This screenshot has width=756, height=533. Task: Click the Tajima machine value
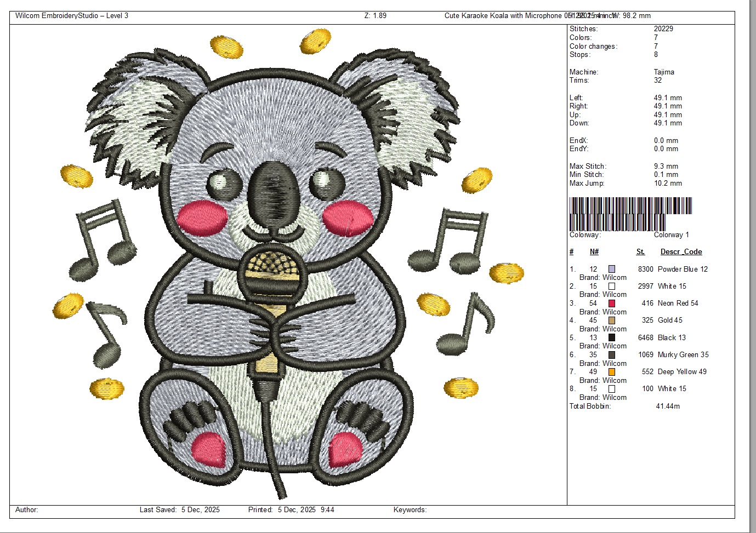click(x=664, y=72)
